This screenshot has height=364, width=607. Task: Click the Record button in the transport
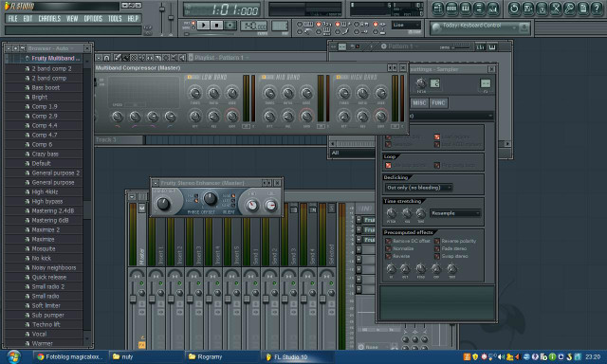(230, 26)
